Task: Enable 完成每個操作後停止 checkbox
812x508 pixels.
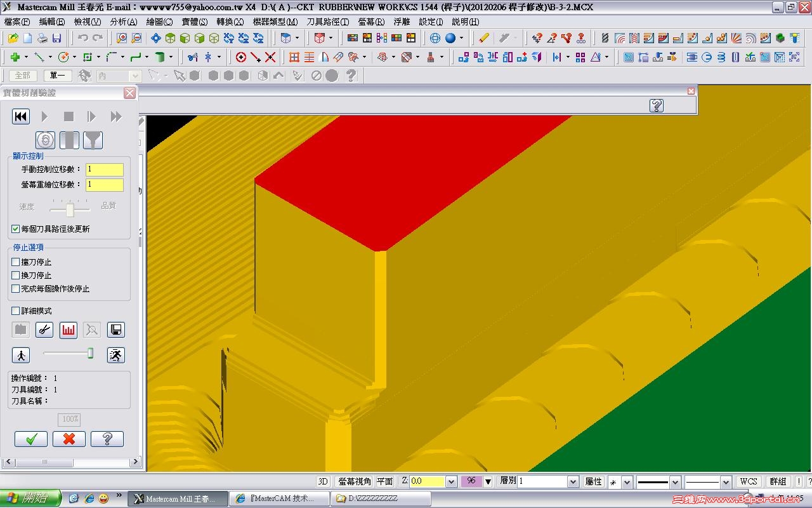Action: [16, 288]
